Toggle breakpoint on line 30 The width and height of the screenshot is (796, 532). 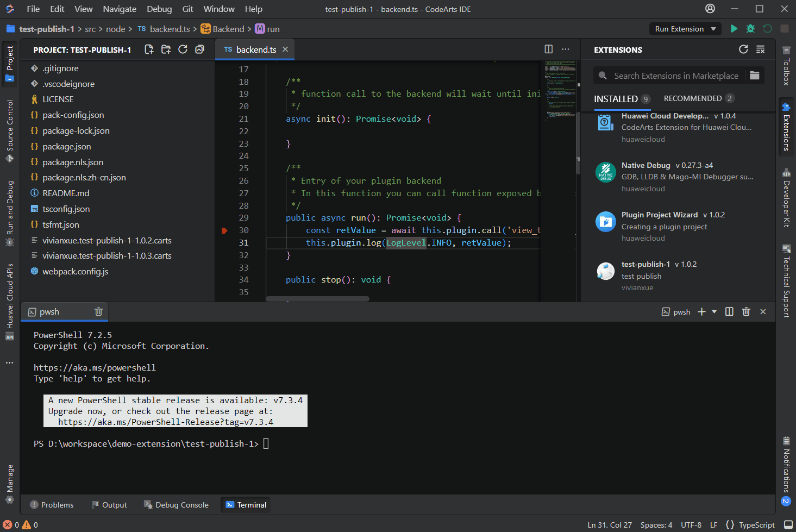pos(224,230)
